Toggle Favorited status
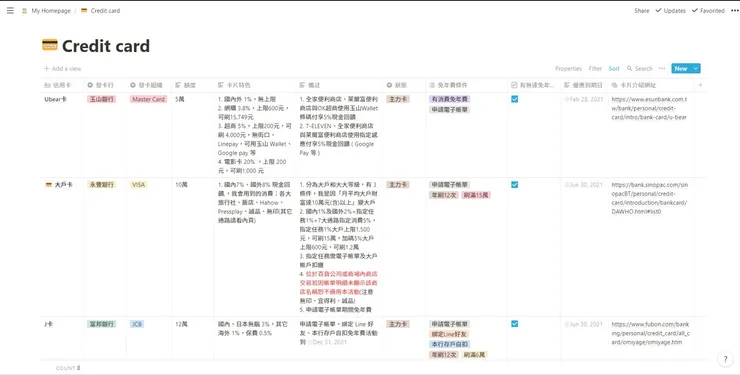This screenshot has width=740, height=375. 708,10
